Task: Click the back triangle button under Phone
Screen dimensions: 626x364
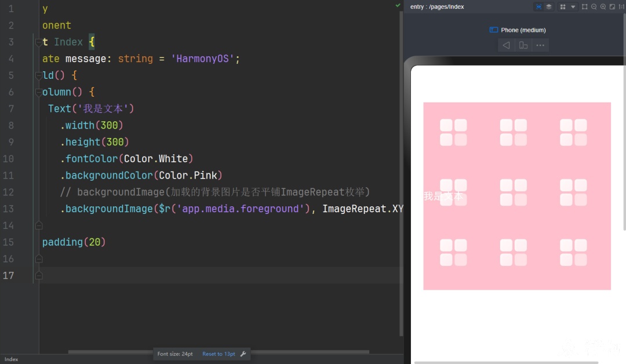Action: click(x=506, y=45)
